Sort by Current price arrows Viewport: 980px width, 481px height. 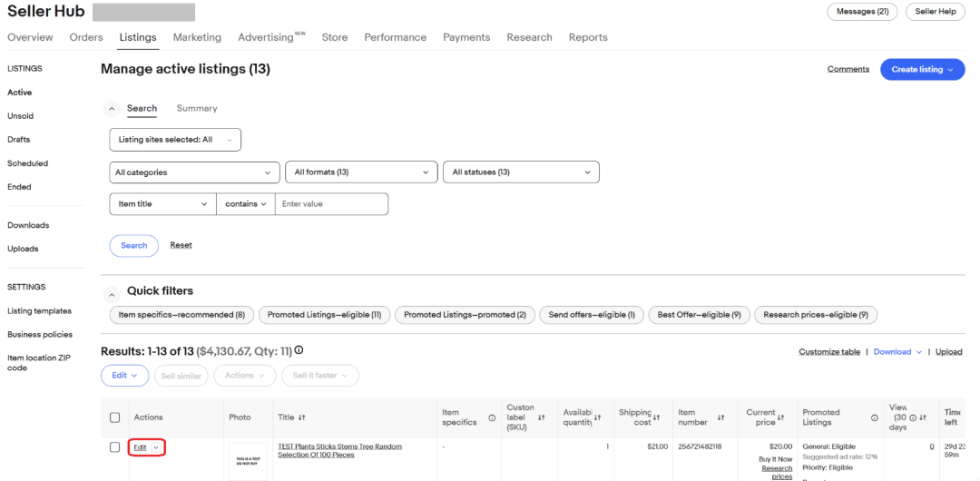click(x=780, y=417)
